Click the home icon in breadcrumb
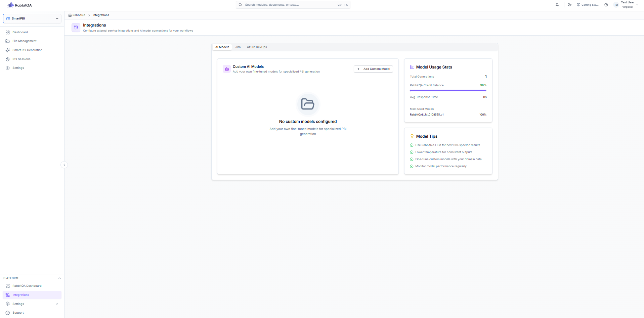644x318 pixels. 70,15
